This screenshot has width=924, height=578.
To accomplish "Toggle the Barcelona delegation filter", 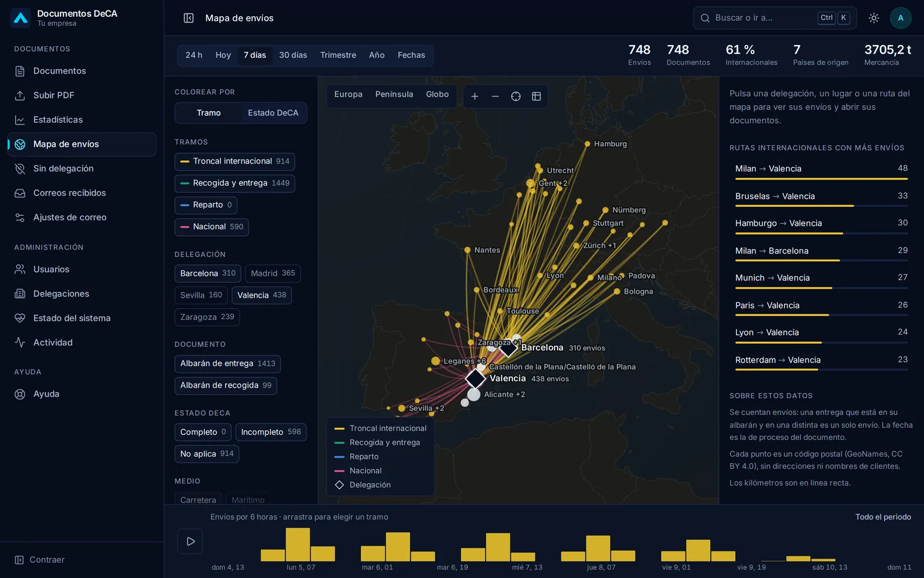I will [x=208, y=273].
